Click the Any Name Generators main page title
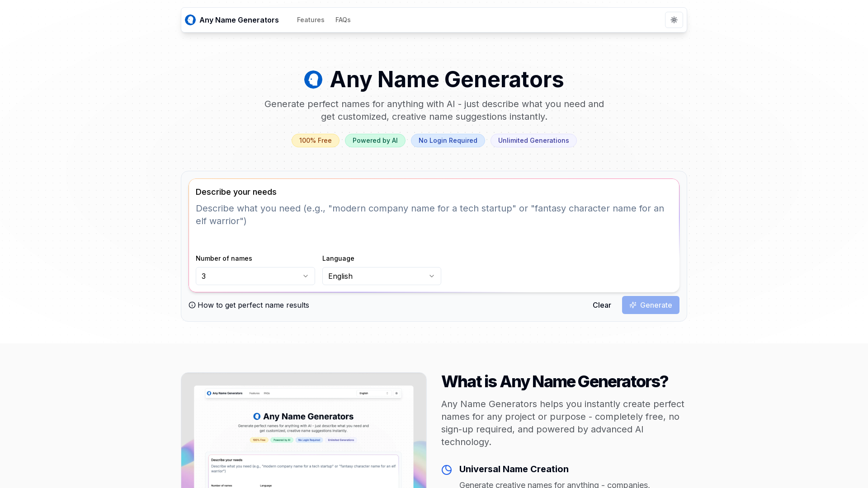 point(447,80)
